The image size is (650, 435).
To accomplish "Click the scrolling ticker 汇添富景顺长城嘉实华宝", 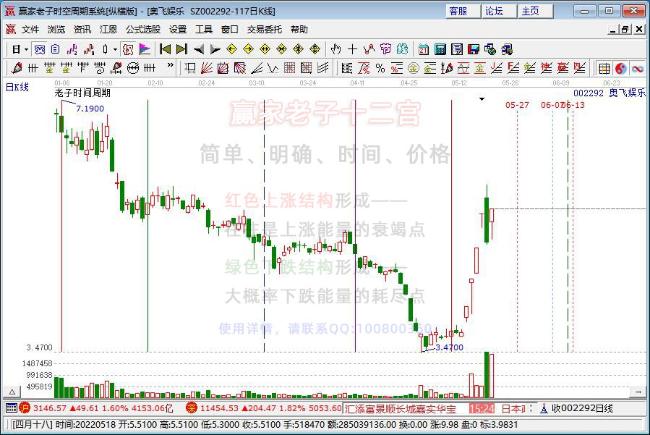I will [400, 409].
